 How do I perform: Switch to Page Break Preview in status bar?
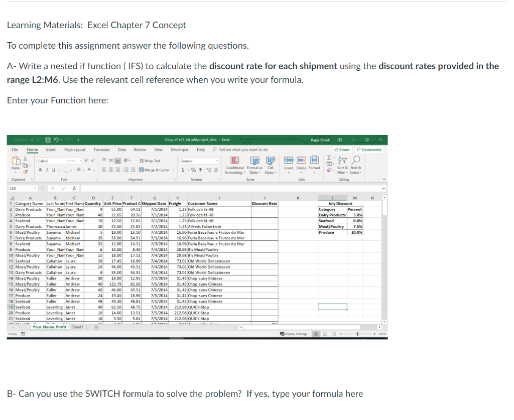tap(333, 334)
